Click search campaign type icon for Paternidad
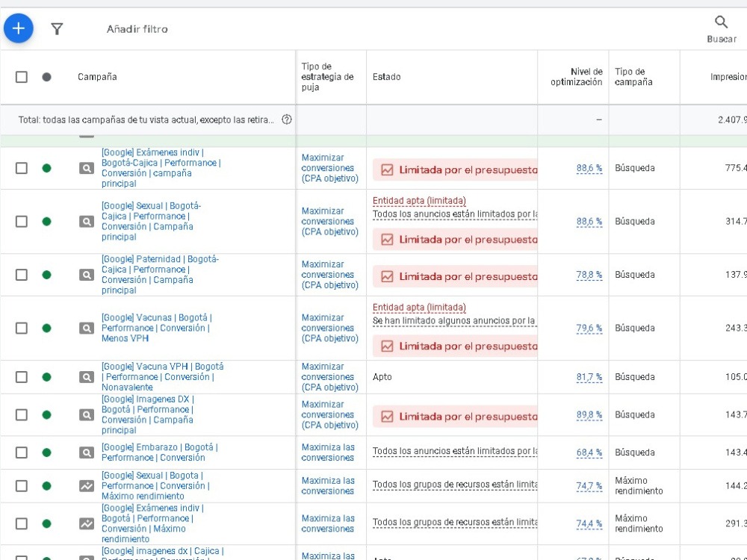 [x=86, y=275]
